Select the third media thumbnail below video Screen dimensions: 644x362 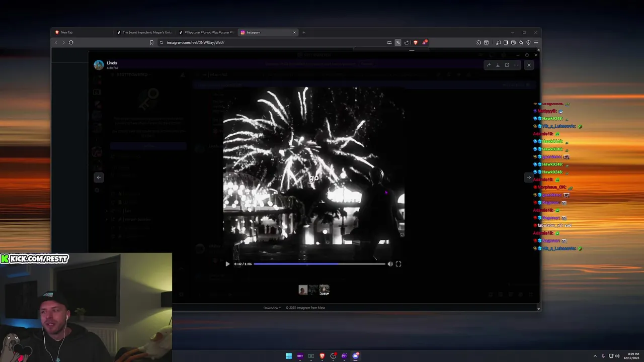[x=325, y=290]
